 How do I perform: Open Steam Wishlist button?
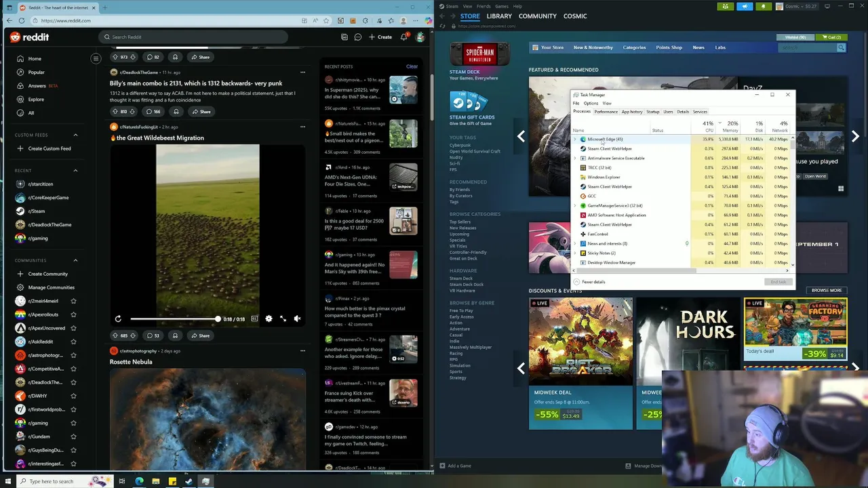click(795, 37)
